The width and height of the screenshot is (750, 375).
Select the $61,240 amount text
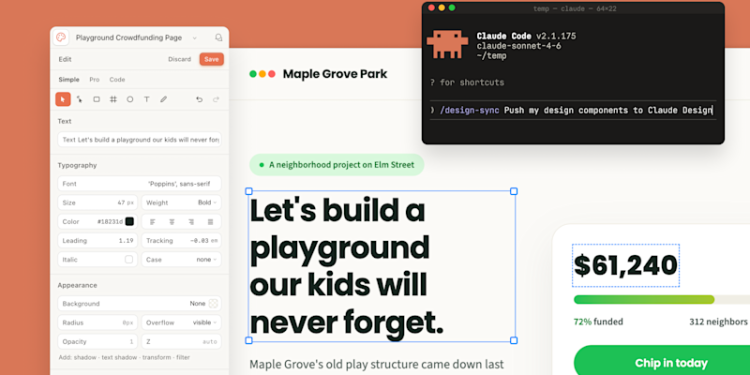click(626, 265)
